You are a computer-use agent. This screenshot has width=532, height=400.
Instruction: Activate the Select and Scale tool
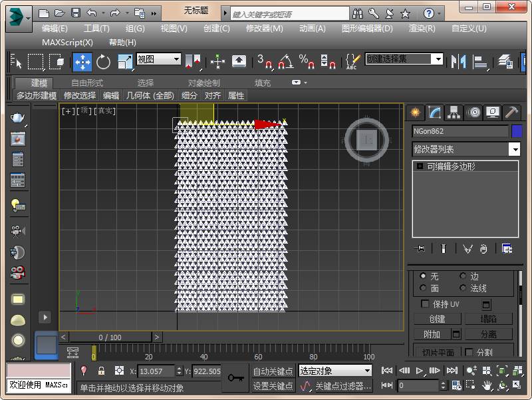(x=125, y=62)
